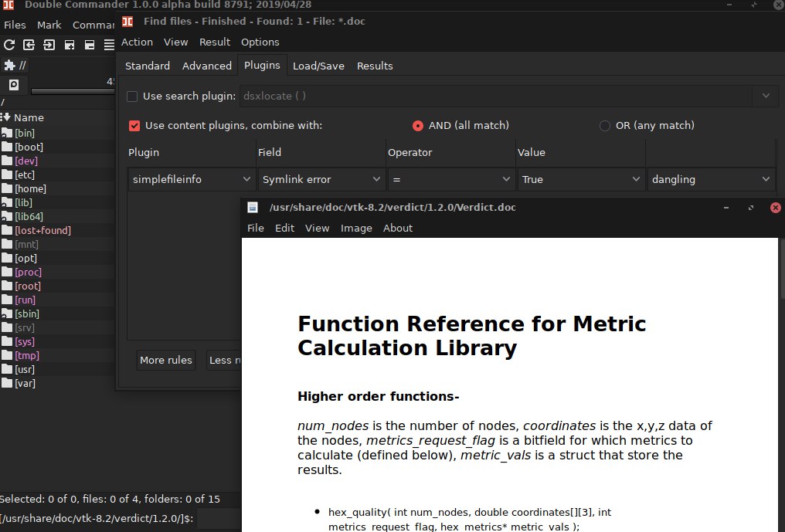
Task: Select the [bin] folder icon
Action: (x=6, y=133)
